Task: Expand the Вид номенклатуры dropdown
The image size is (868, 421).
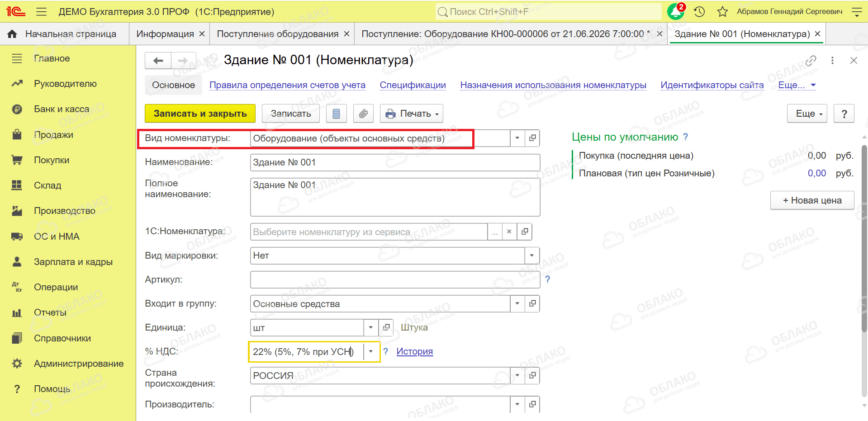Action: click(517, 138)
